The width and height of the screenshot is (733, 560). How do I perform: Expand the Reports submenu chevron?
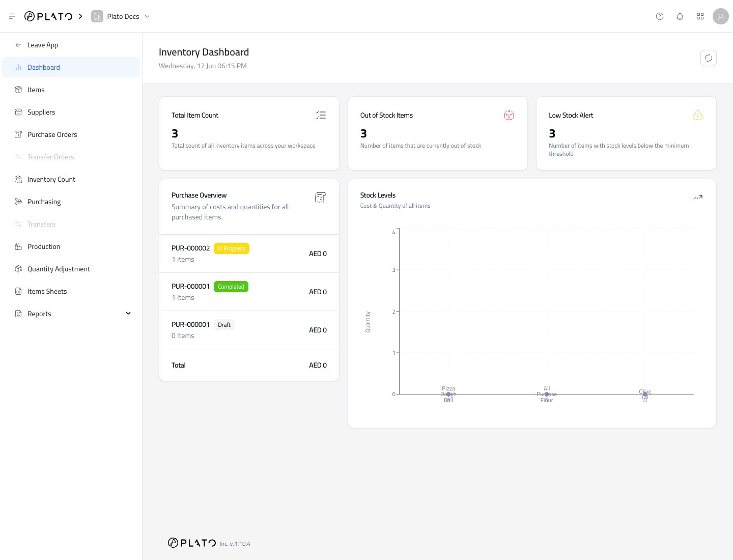[128, 314]
